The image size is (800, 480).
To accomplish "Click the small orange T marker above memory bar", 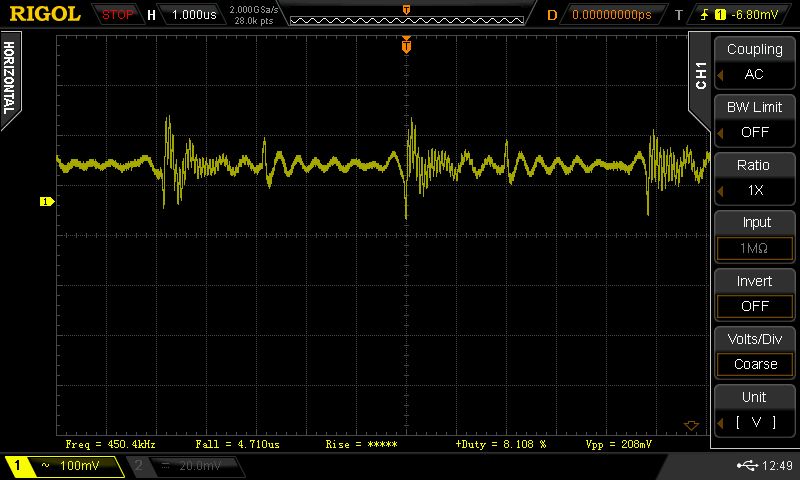I will [407, 9].
